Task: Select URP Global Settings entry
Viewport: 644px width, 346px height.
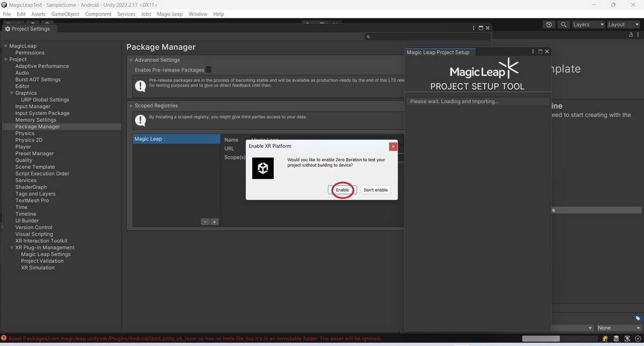Action: [x=45, y=100]
